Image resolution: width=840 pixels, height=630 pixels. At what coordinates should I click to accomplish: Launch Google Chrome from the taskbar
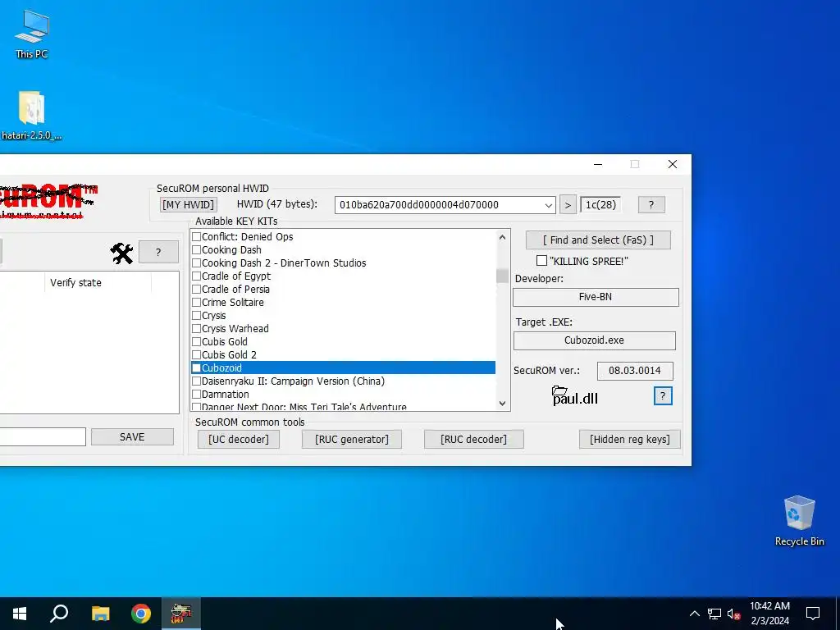(x=141, y=614)
